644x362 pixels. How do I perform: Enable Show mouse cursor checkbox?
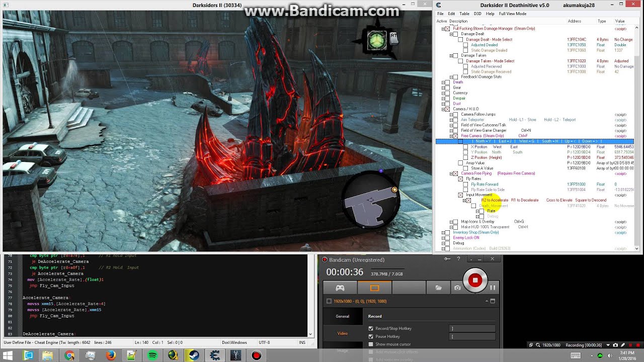click(x=371, y=344)
